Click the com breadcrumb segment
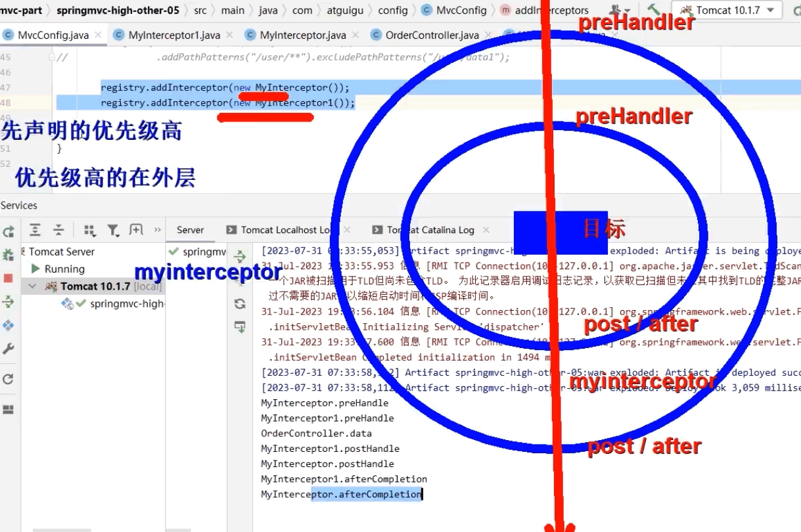The height and width of the screenshot is (532, 801). pyautogui.click(x=302, y=10)
